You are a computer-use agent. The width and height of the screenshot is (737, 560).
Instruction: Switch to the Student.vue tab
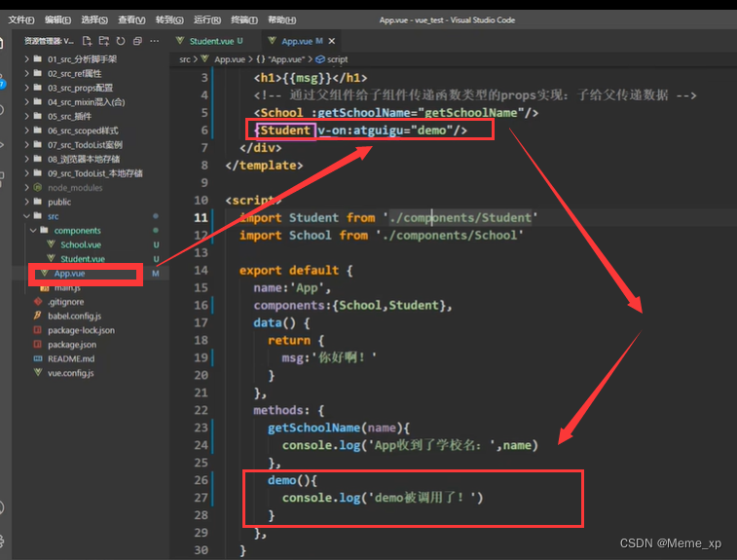coord(211,41)
